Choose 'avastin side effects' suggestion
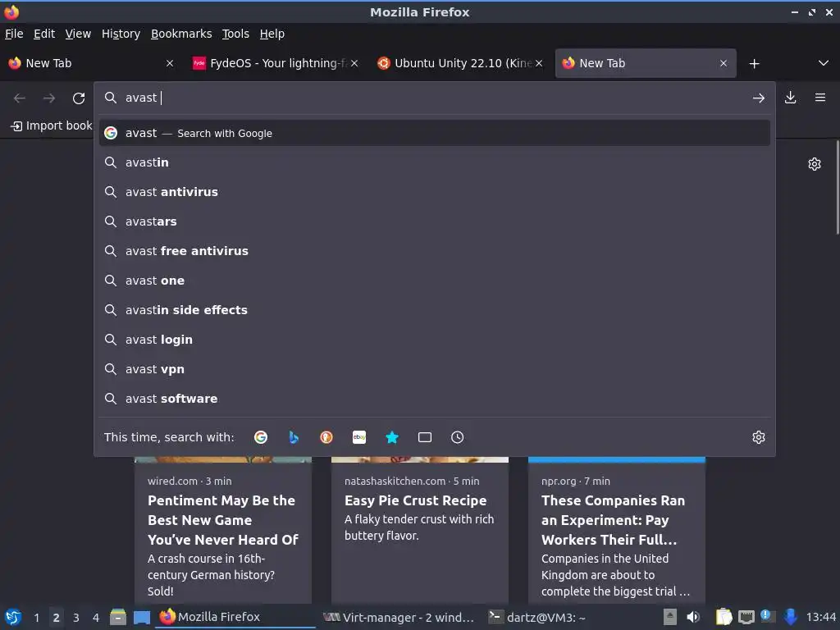The height and width of the screenshot is (630, 840). pyautogui.click(x=435, y=310)
